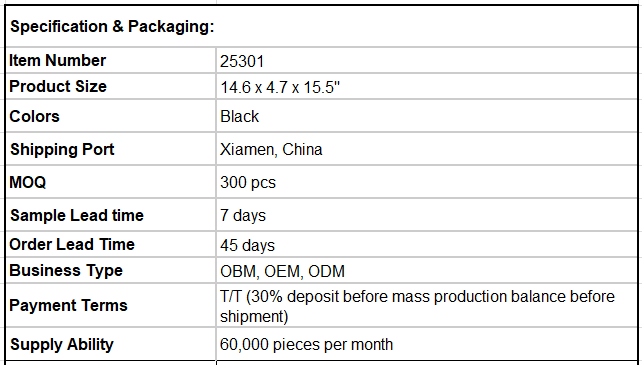This screenshot has height=365, width=642.
Task: Select the 45 days cell
Action: pyautogui.click(x=427, y=244)
